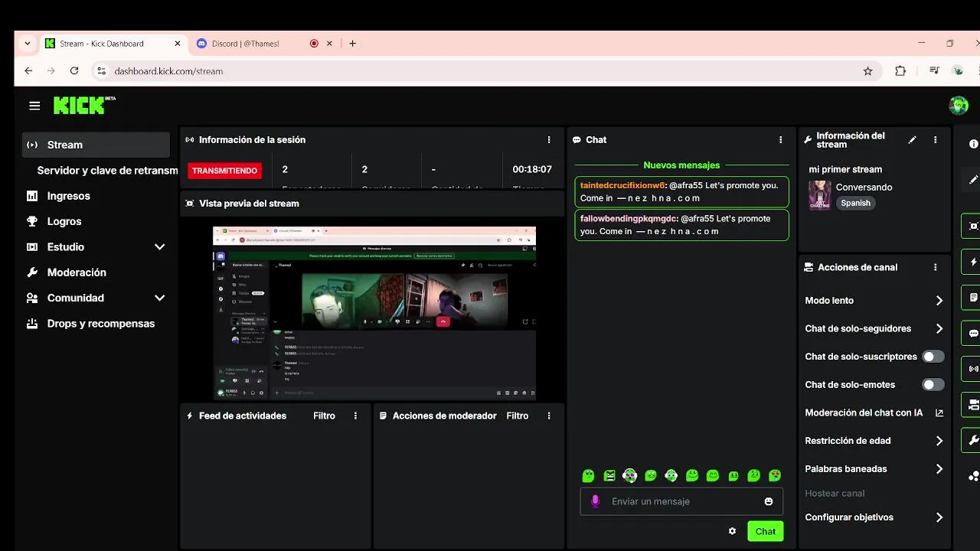Click the Nuevos mensajes divider label

point(681,165)
